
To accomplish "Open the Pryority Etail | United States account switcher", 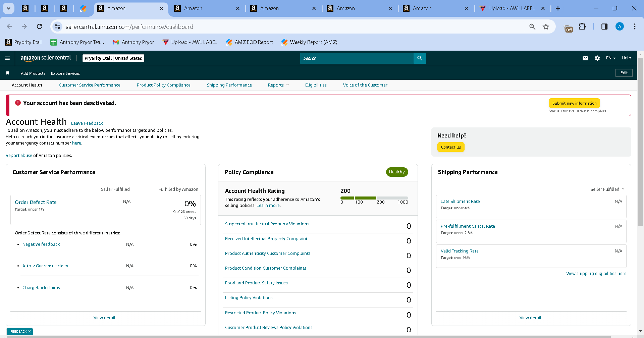I will (113, 58).
